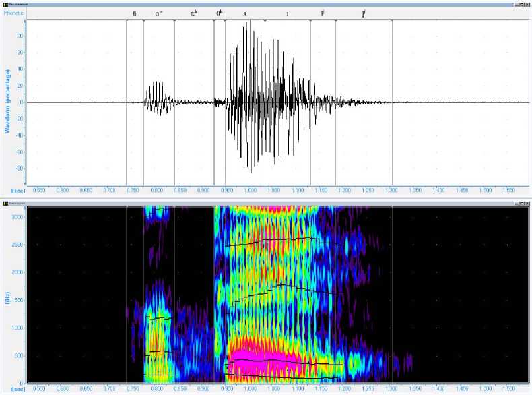
Task: Maximize the Spectrogram window
Action: (x=521, y=202)
